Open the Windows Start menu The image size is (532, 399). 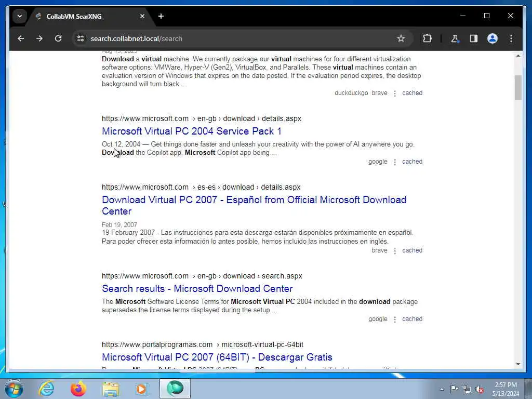pyautogui.click(x=14, y=389)
